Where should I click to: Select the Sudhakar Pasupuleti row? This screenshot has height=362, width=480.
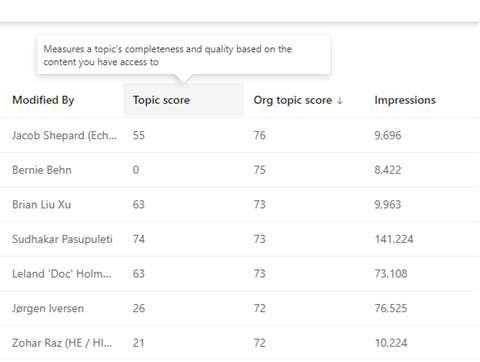tap(239, 239)
